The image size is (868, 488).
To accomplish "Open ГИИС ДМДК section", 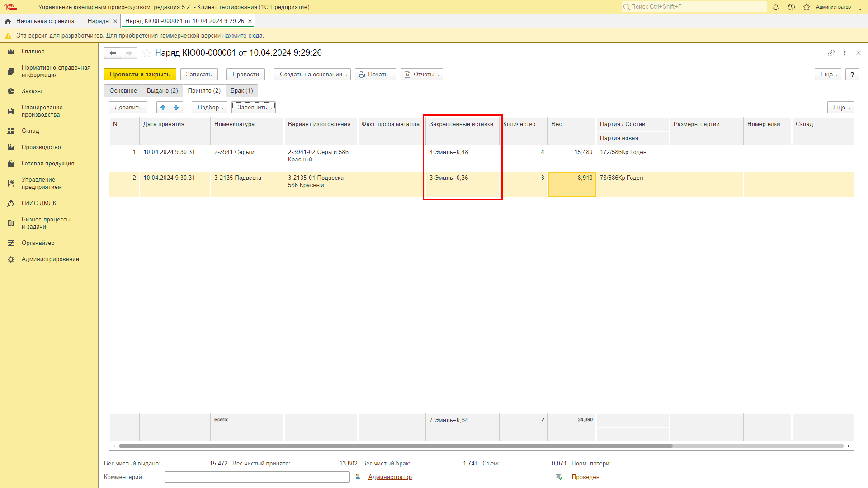I will click(x=39, y=203).
